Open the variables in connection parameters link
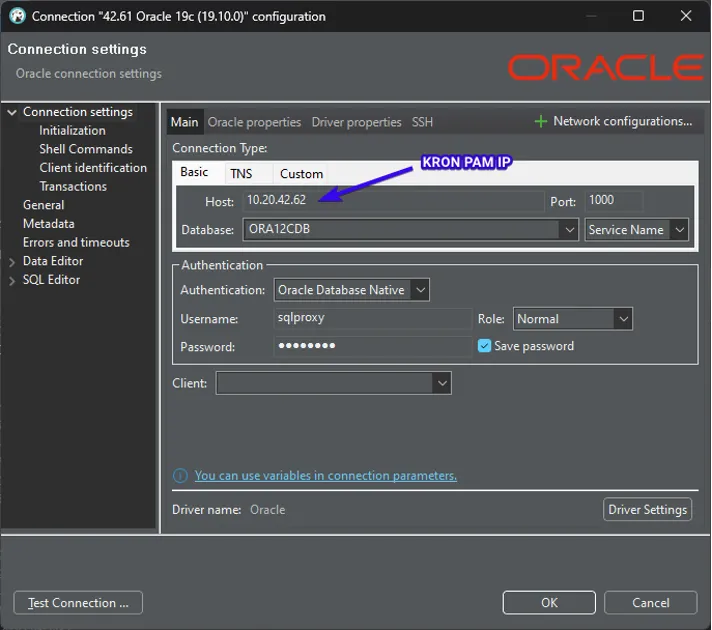Image resolution: width=712 pixels, height=630 pixels. tap(326, 476)
